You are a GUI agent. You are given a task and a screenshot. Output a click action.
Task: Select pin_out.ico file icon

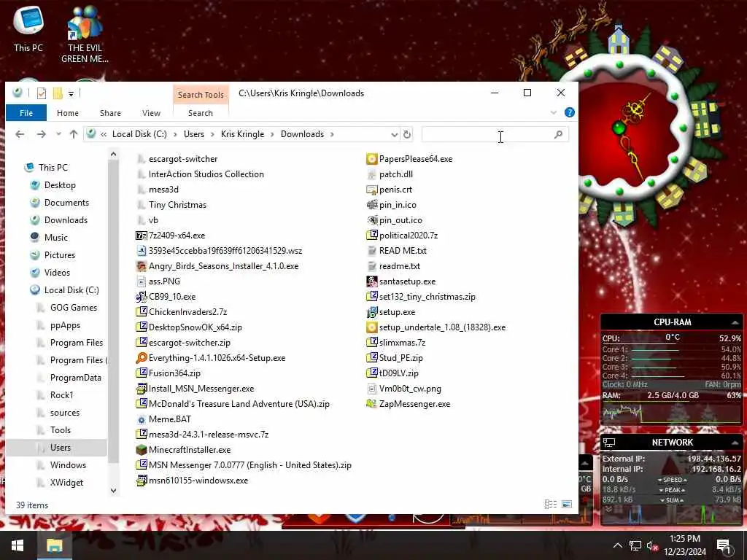[x=371, y=220]
